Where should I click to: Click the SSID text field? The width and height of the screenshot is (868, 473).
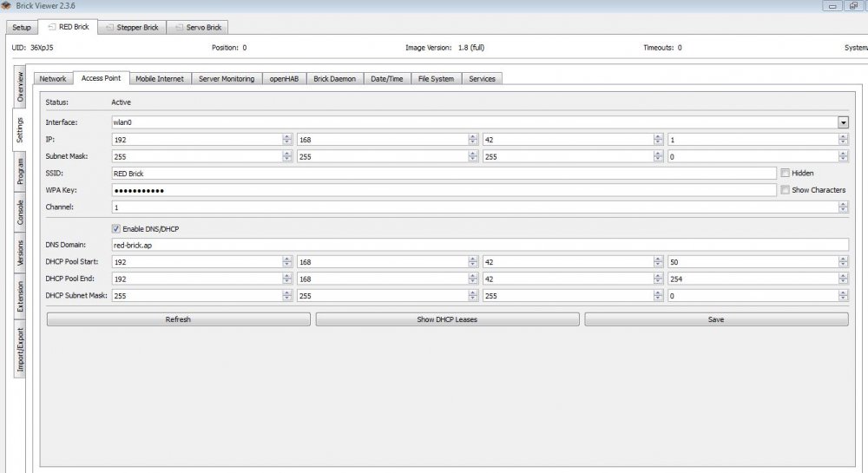(x=443, y=174)
